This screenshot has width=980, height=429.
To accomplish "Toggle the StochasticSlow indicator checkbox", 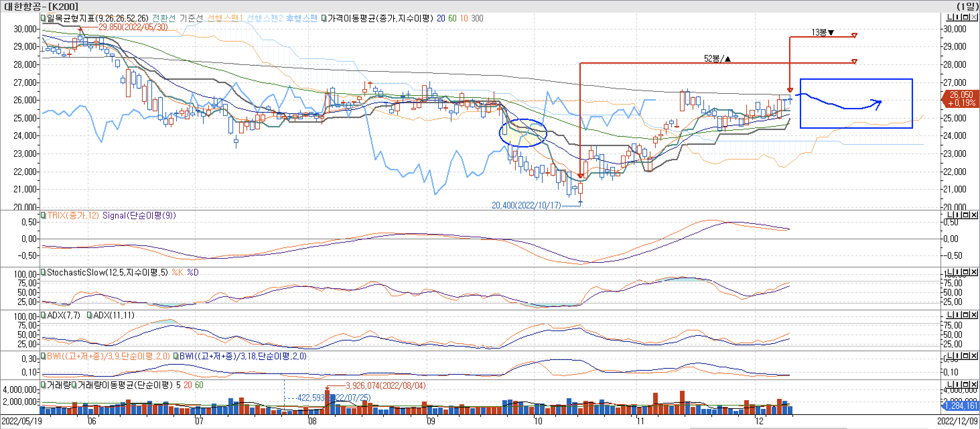I will [43, 272].
